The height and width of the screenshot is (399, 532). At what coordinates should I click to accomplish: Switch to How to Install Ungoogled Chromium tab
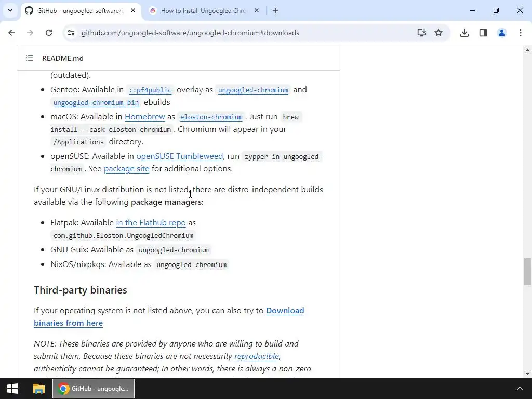(204, 11)
